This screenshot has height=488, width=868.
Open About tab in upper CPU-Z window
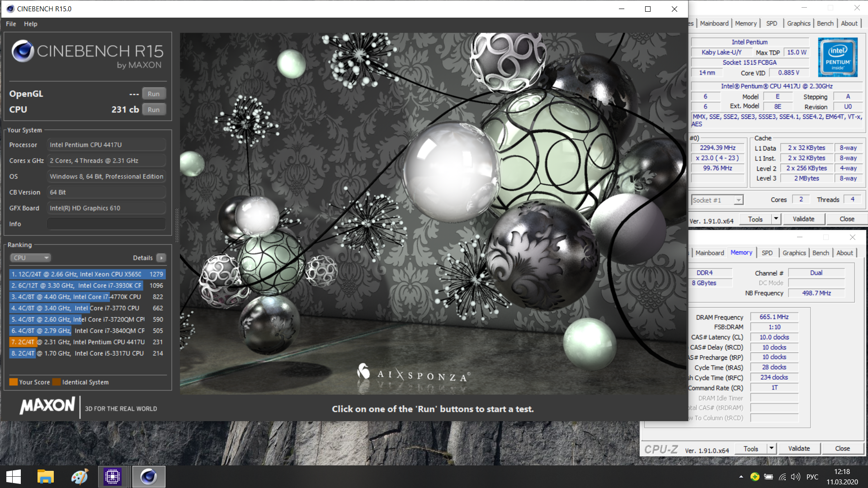[849, 23]
